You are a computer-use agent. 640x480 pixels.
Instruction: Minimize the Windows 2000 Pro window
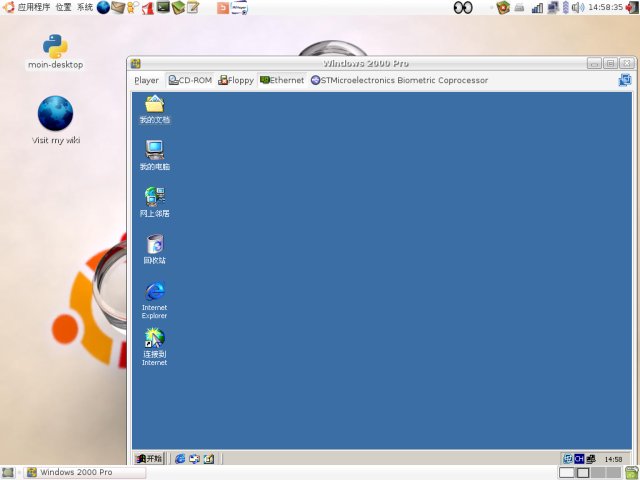point(594,64)
